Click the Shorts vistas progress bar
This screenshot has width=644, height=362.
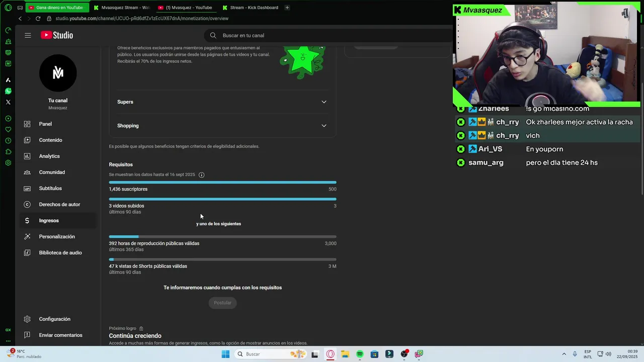point(222,259)
